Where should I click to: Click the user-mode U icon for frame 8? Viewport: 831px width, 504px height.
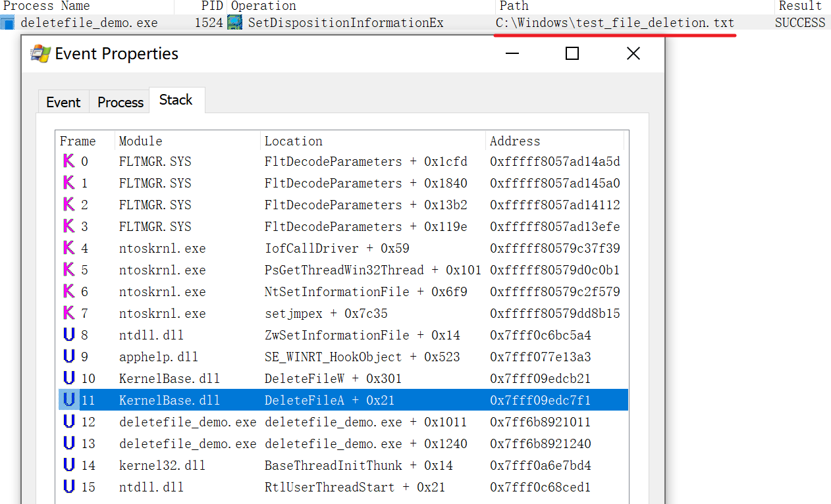68,335
